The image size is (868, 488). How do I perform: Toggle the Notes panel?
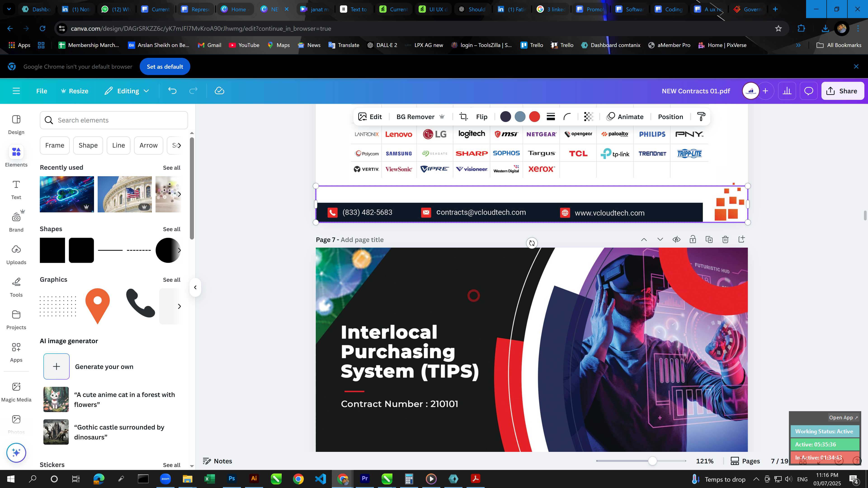(217, 461)
